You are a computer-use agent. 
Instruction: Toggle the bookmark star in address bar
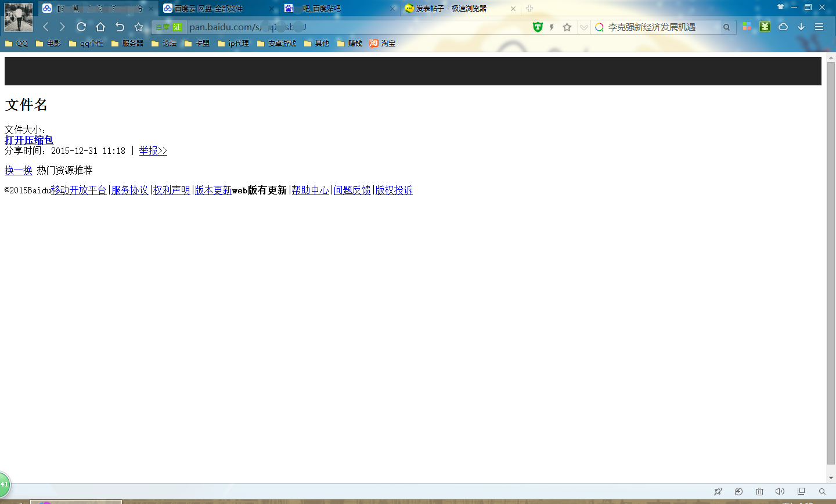point(566,27)
